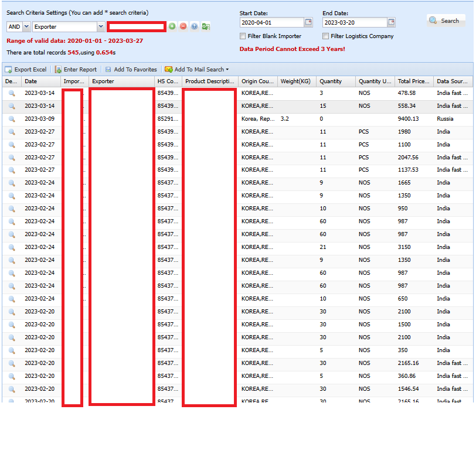The image size is (476, 464).
Task: Open End Date calendar picker
Action: (391, 22)
